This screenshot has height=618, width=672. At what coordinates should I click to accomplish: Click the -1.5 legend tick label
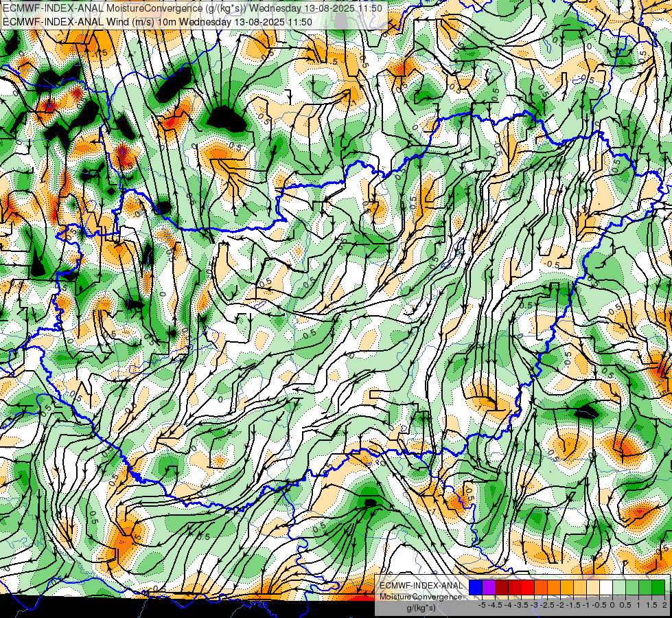click(573, 605)
